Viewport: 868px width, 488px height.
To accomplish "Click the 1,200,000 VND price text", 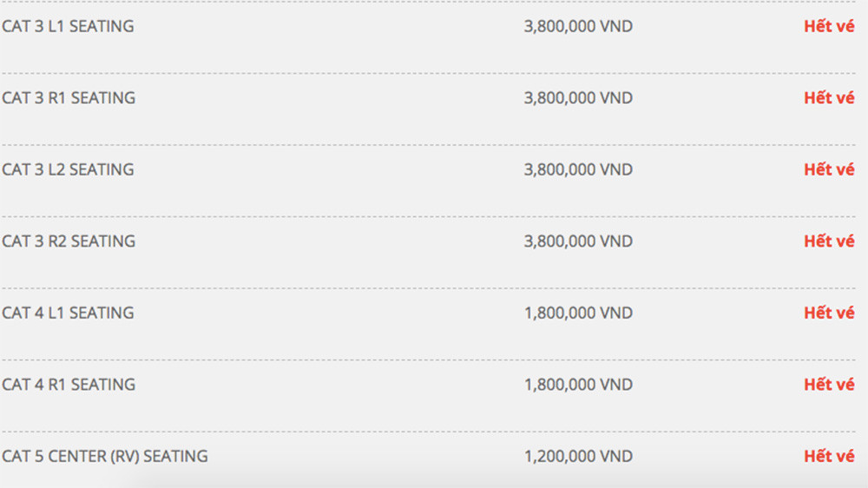I will (x=578, y=457).
